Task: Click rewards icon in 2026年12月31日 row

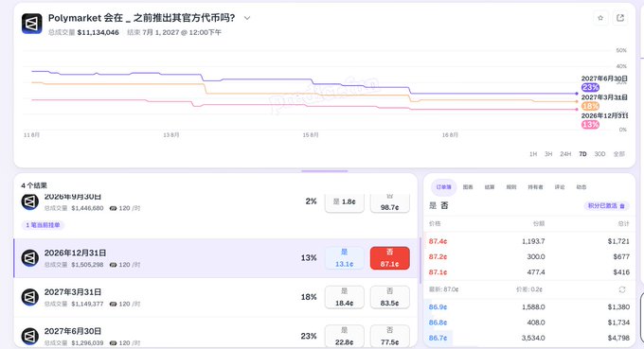Action: coord(113,265)
